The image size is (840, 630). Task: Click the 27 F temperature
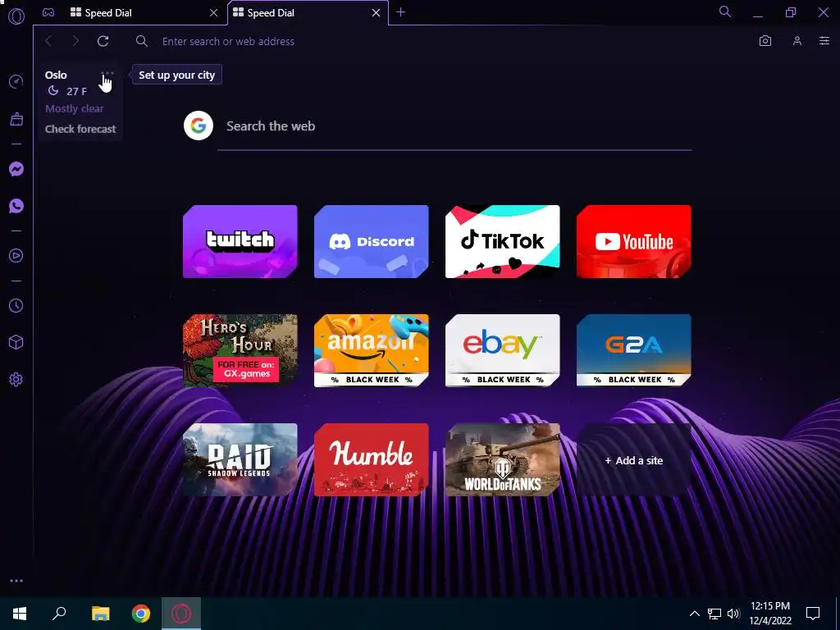click(76, 92)
